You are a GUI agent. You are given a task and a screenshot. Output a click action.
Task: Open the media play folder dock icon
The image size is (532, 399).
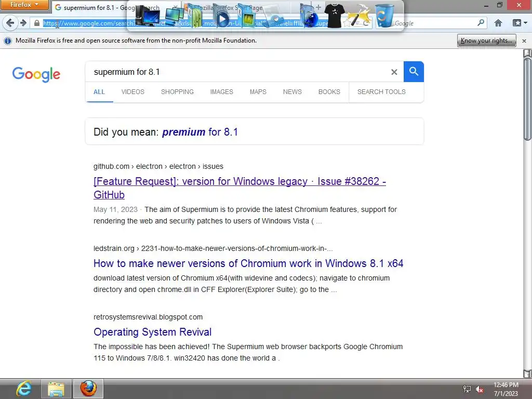coord(221,16)
